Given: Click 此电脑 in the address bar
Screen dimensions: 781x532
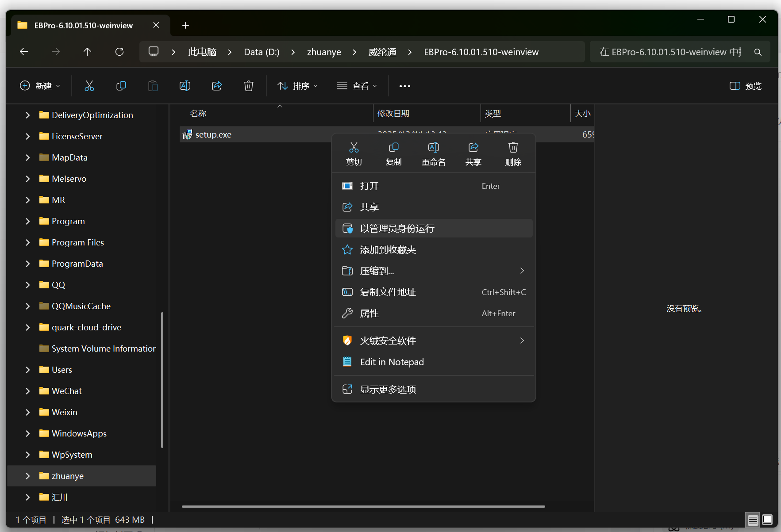Looking at the screenshot, I should point(202,52).
